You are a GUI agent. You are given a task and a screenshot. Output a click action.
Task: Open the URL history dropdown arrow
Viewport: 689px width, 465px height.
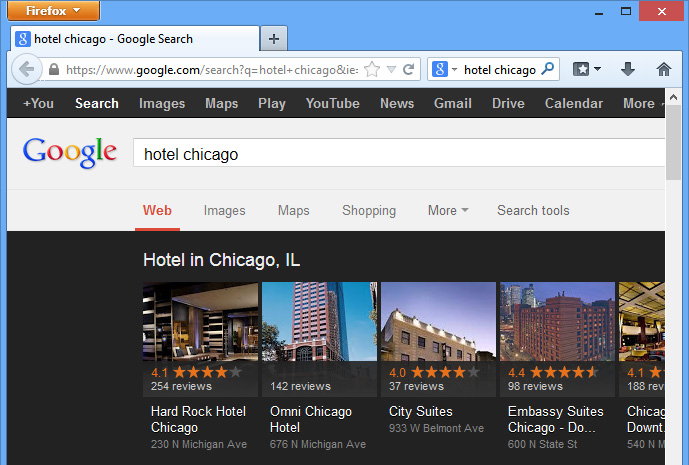pos(391,69)
